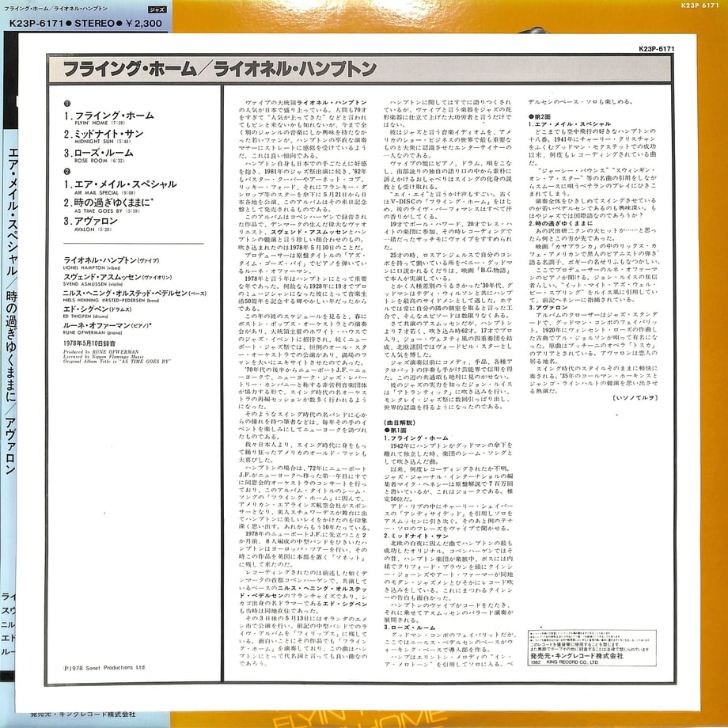Viewport: 728px width, 728px height.
Task: Click 1982 KING RECORD CO., LTD. in the box
Action: click(564, 662)
